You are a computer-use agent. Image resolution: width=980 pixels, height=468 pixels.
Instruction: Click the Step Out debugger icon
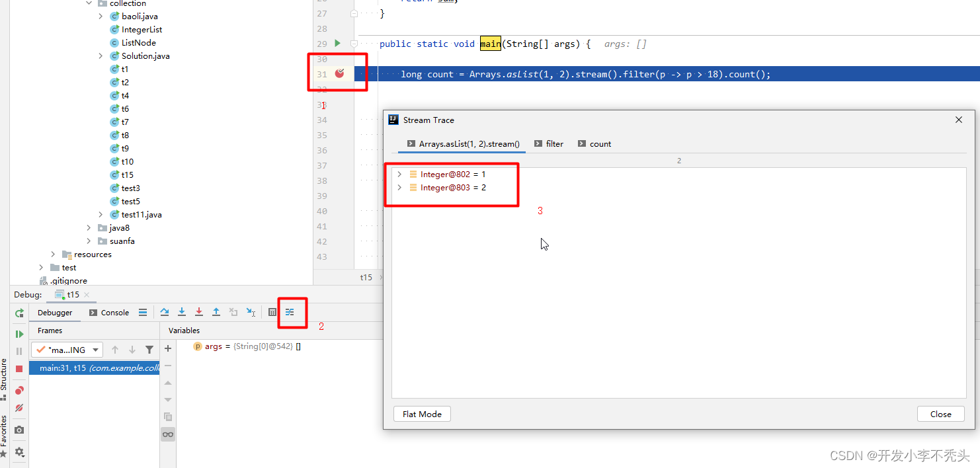216,311
